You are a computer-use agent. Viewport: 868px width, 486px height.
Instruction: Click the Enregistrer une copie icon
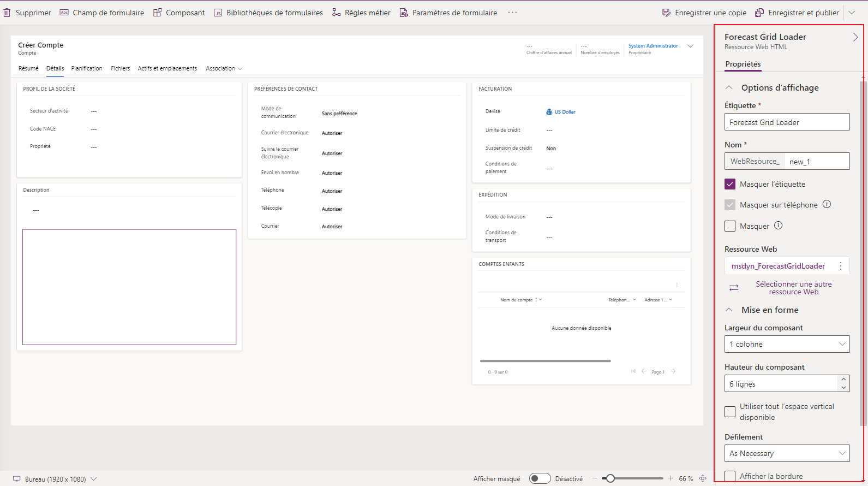(666, 13)
